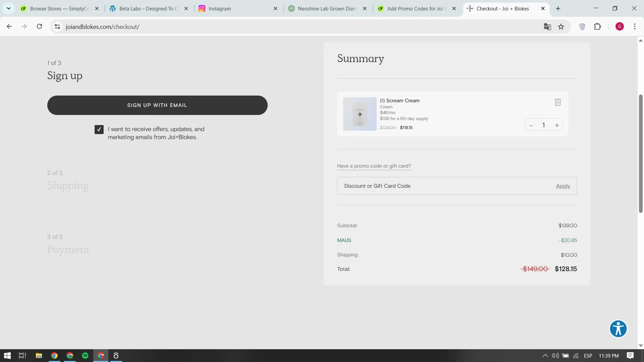This screenshot has width=644, height=362.
Task: Click the 11:39 PM taskbar clock
Action: pos(609,356)
